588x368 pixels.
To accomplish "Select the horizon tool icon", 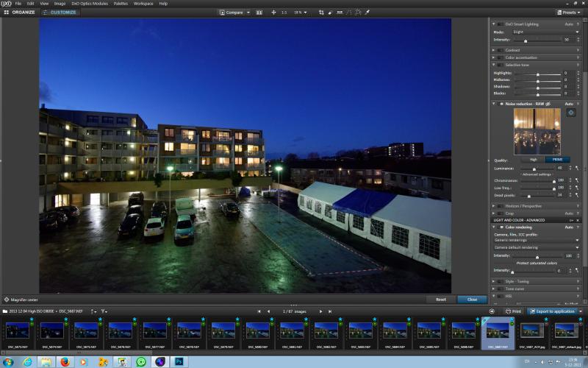I will (340, 13).
